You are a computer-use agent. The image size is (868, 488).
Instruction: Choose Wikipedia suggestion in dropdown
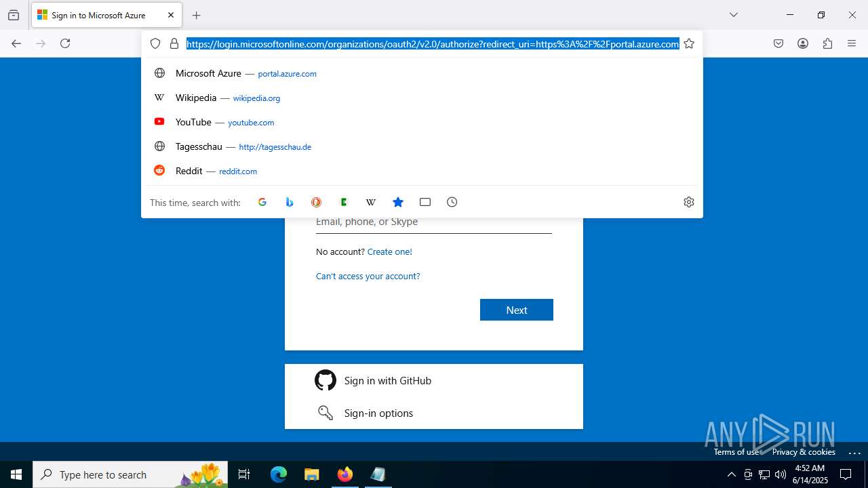422,98
